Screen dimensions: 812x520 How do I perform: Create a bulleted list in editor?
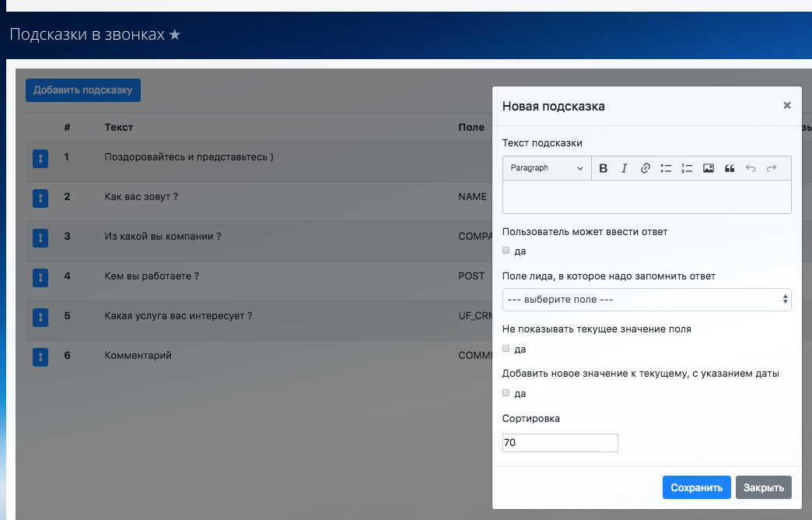coord(666,168)
